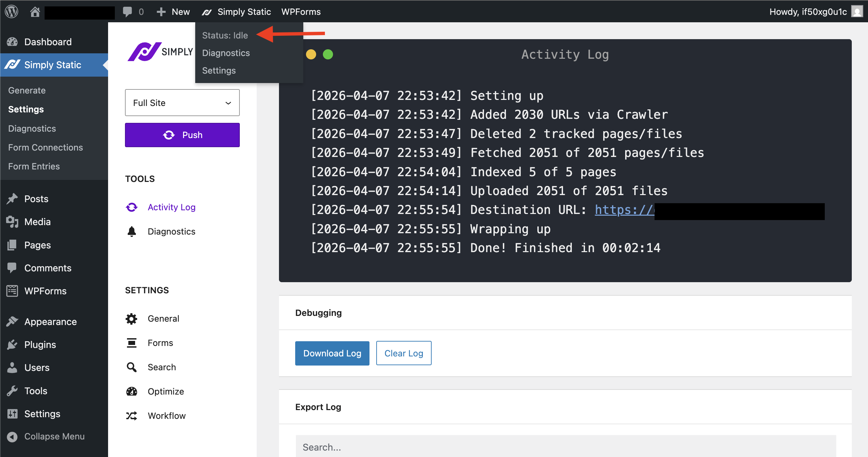Click the New plus icon in admin bar
The height and width of the screenshot is (457, 868).
point(161,11)
